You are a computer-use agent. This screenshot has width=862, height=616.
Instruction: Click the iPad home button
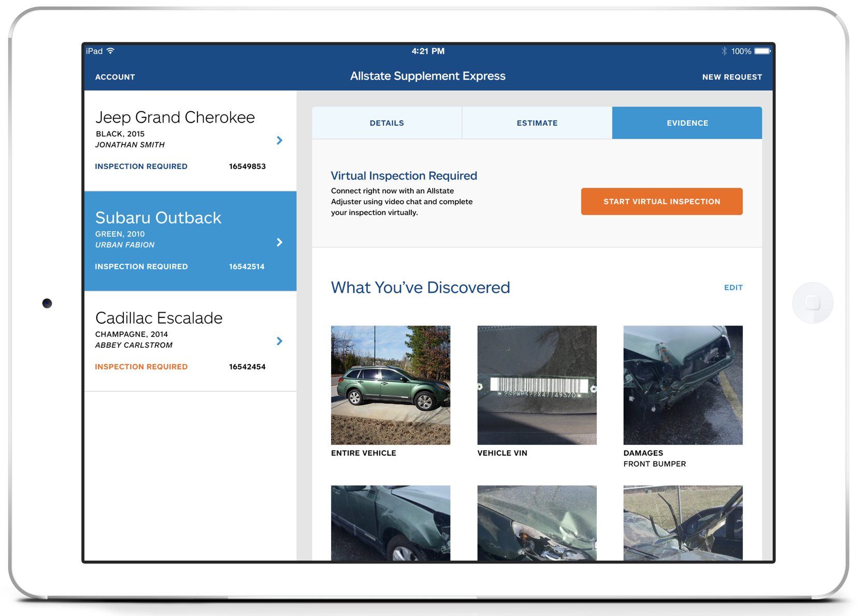click(x=812, y=303)
